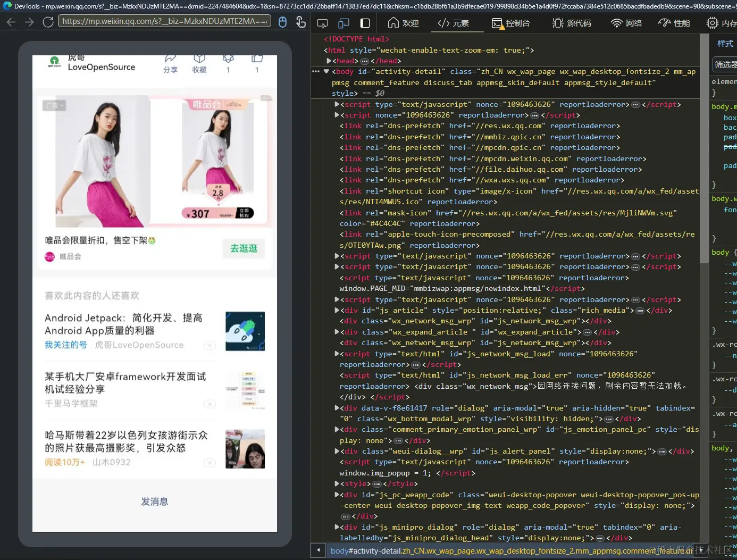Select body#activity-detail in the breadcrumb bar

point(512,551)
